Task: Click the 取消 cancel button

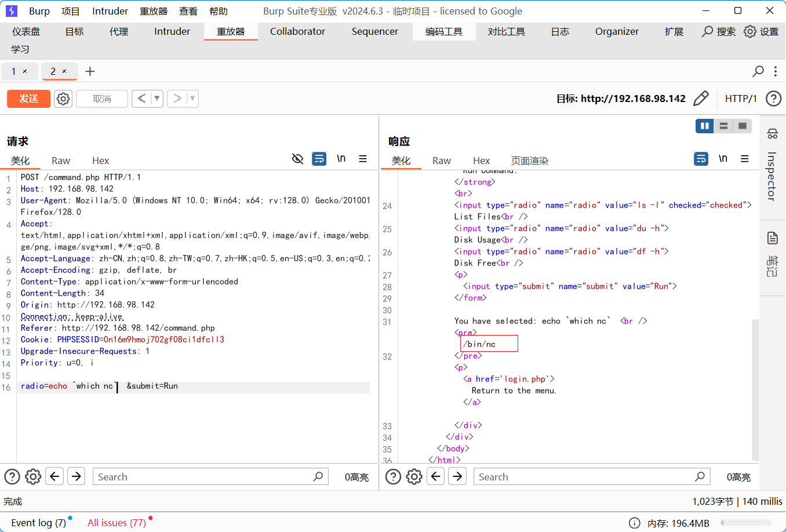Action: click(102, 99)
